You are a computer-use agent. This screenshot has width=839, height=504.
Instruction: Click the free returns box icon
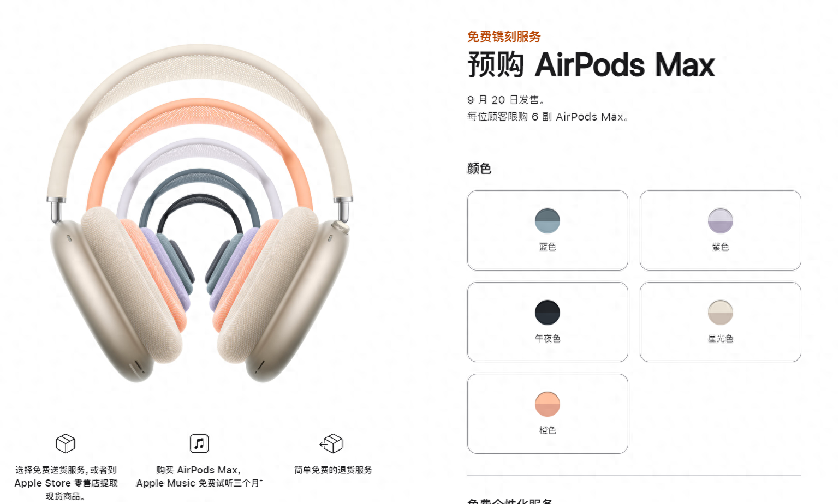[331, 443]
